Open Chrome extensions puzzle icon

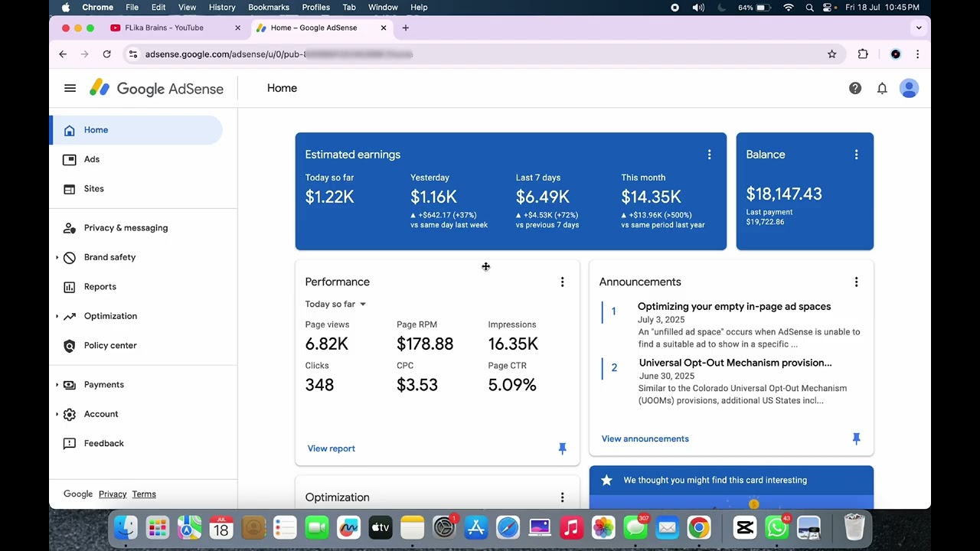click(863, 54)
